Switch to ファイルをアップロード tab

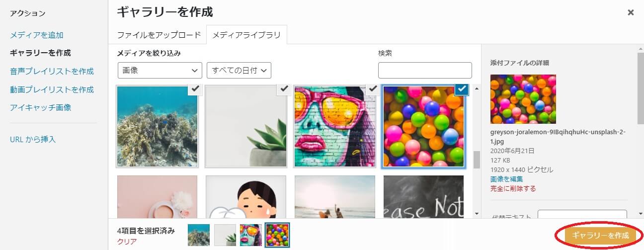coord(159,35)
